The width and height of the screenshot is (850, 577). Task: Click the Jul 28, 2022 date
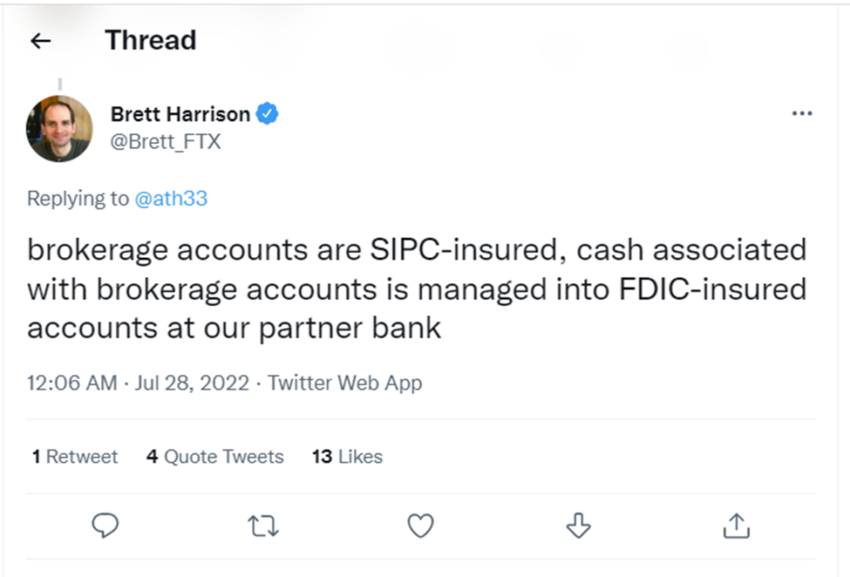[192, 383]
